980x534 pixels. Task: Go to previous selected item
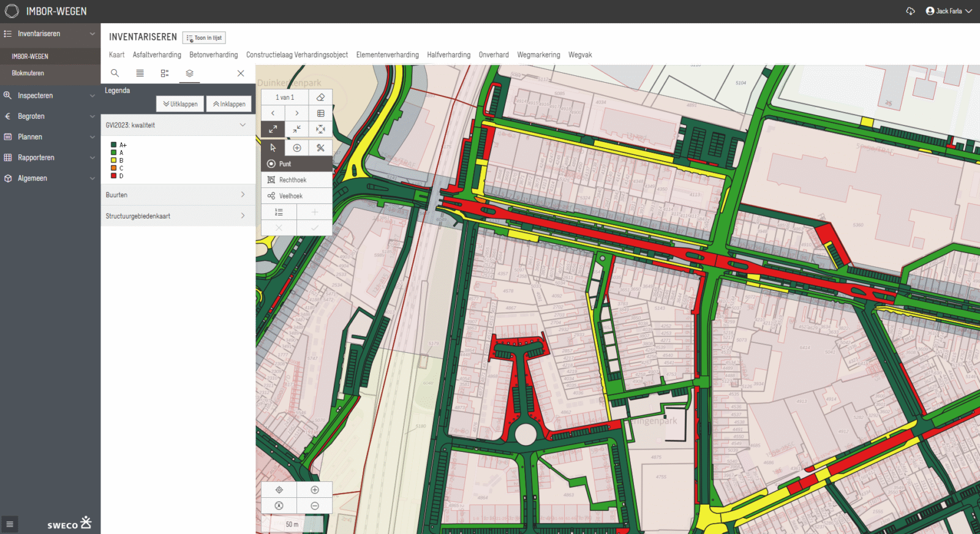click(273, 113)
